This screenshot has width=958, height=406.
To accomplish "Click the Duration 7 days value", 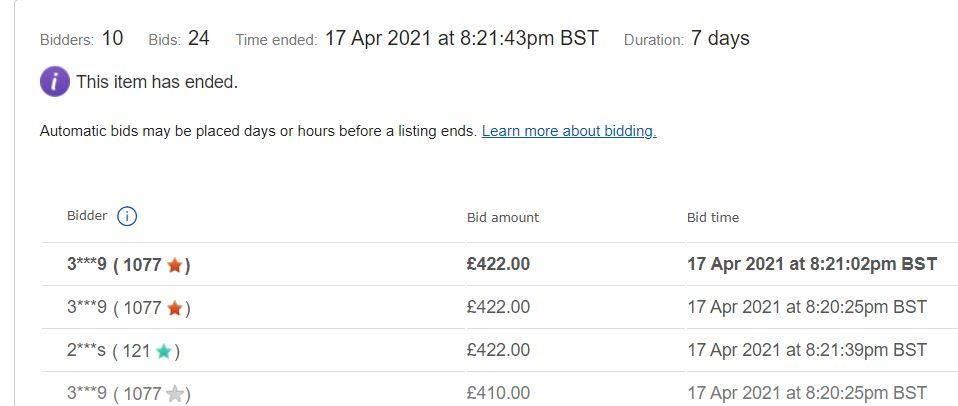I will coord(720,39).
